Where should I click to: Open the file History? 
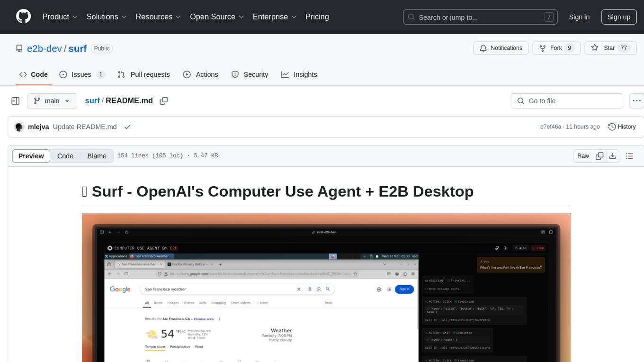622,127
